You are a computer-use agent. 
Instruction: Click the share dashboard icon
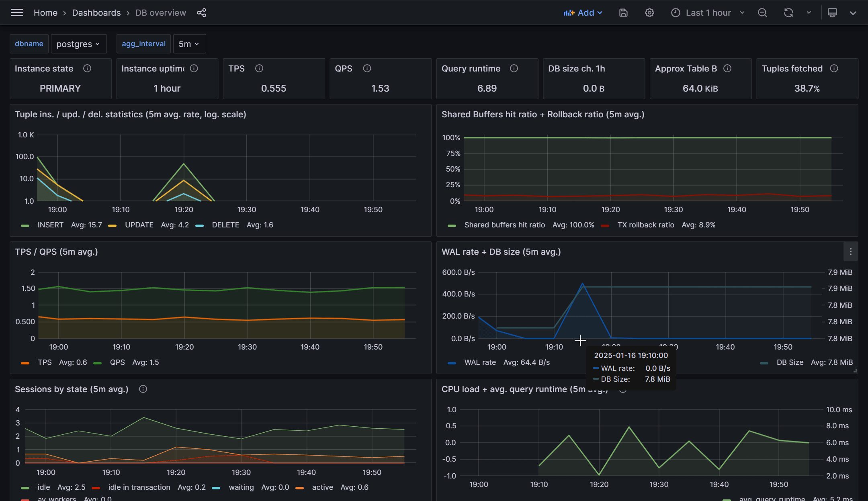tap(201, 13)
